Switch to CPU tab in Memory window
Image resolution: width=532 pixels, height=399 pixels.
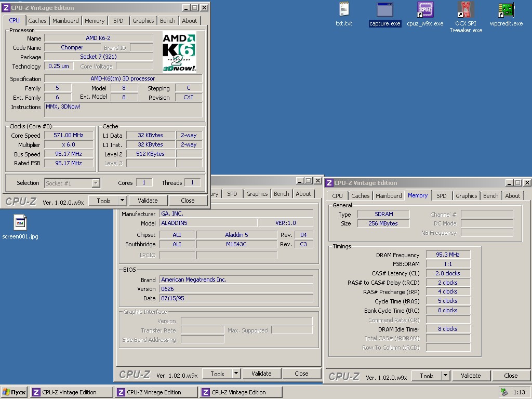click(x=337, y=196)
